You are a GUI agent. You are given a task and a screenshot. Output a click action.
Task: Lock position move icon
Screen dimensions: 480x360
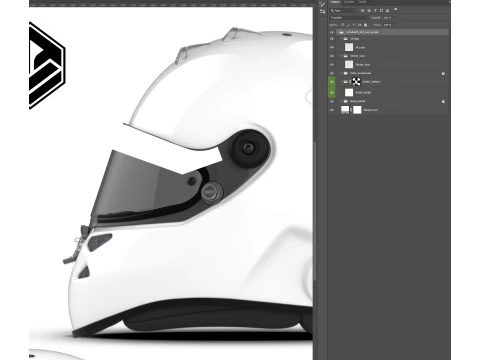coord(354,25)
